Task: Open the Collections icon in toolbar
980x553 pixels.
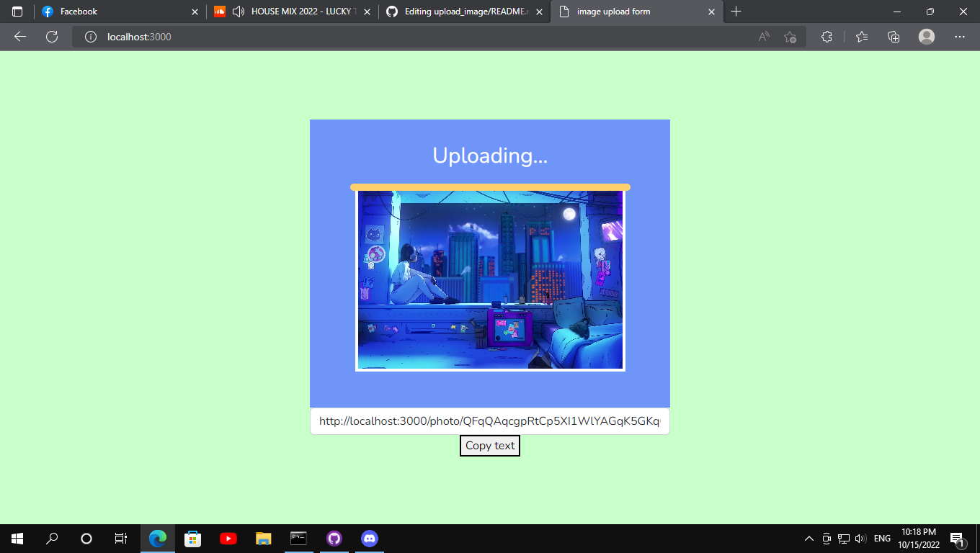Action: 894,37
